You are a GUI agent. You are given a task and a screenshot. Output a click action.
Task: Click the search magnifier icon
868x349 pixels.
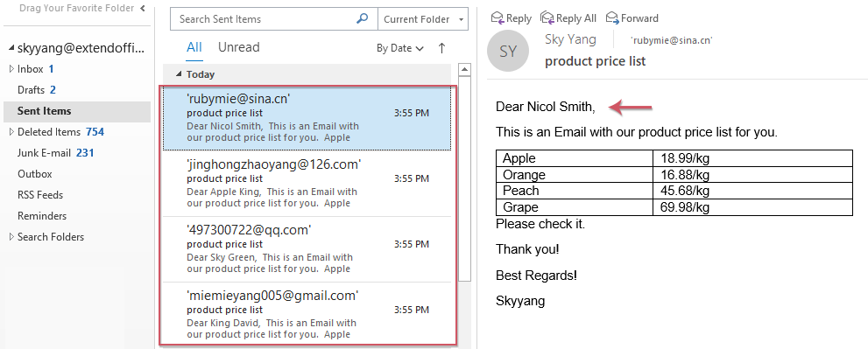coord(362,18)
